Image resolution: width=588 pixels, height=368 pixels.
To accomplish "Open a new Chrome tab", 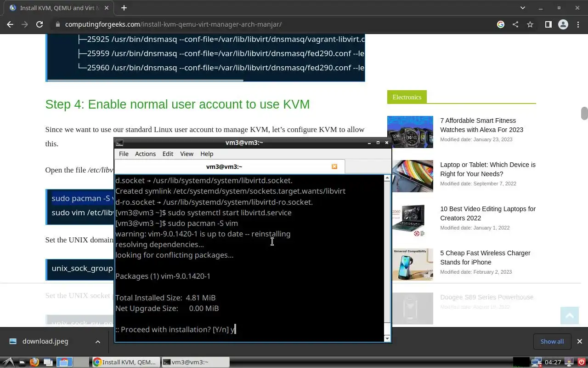I will (x=124, y=8).
